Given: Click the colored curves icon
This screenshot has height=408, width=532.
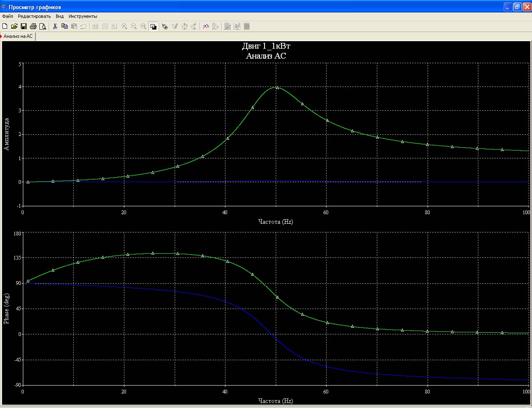Looking at the screenshot, I should point(206,27).
